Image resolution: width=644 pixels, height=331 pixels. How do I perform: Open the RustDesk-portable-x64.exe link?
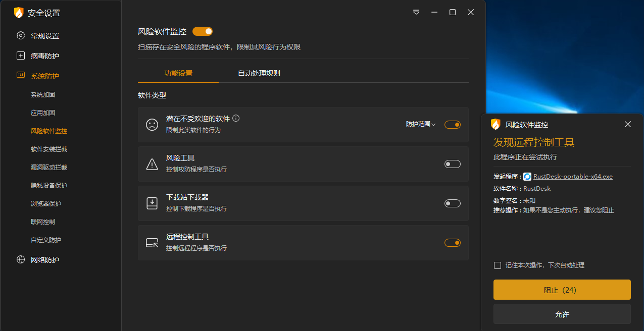[573, 177]
